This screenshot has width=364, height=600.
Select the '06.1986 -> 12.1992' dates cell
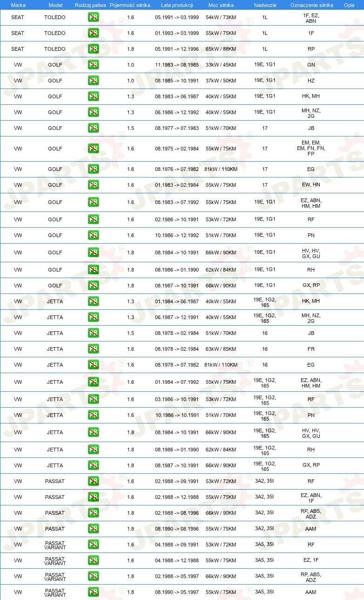pyautogui.click(x=177, y=112)
